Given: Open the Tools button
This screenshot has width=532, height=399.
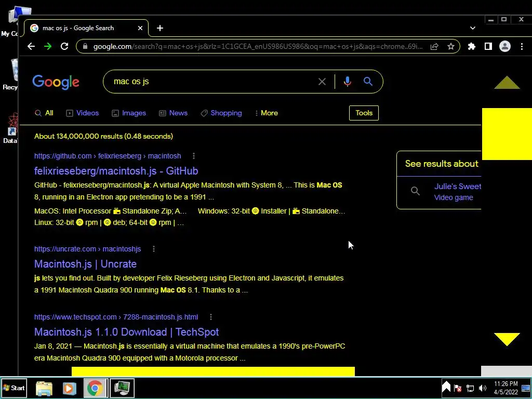Looking at the screenshot, I should [x=364, y=113].
